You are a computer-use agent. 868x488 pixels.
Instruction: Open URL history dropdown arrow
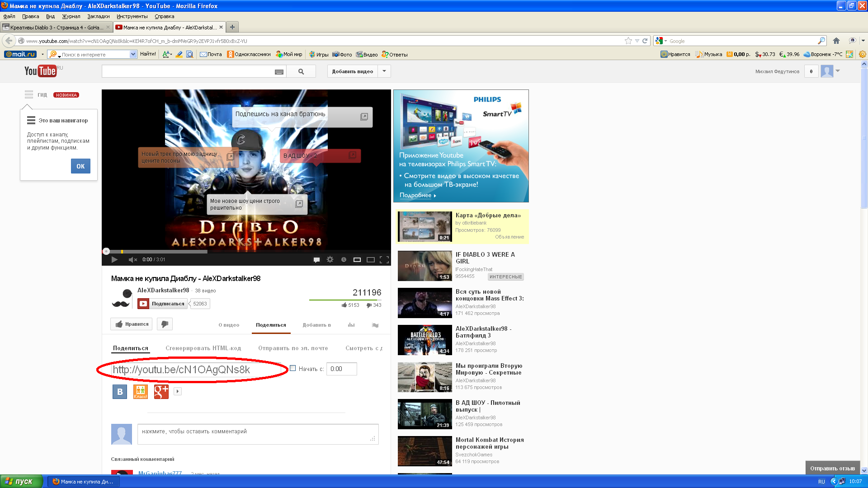pyautogui.click(x=637, y=41)
